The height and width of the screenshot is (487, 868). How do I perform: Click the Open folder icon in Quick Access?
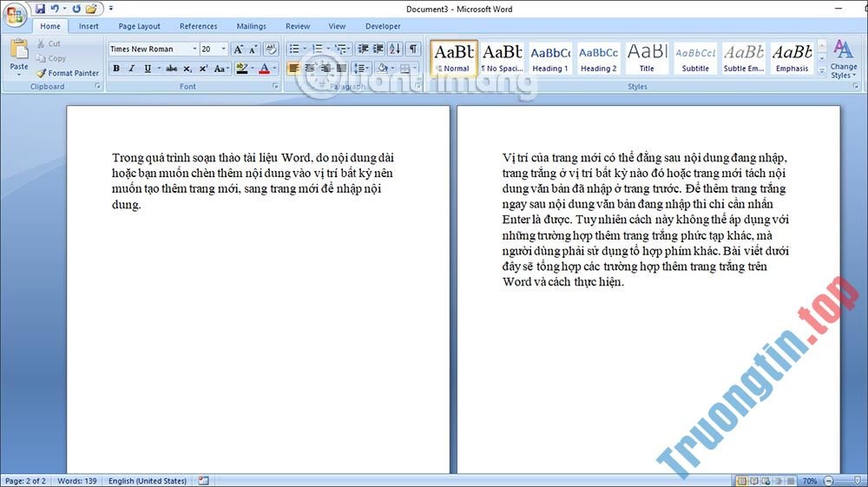(91, 9)
